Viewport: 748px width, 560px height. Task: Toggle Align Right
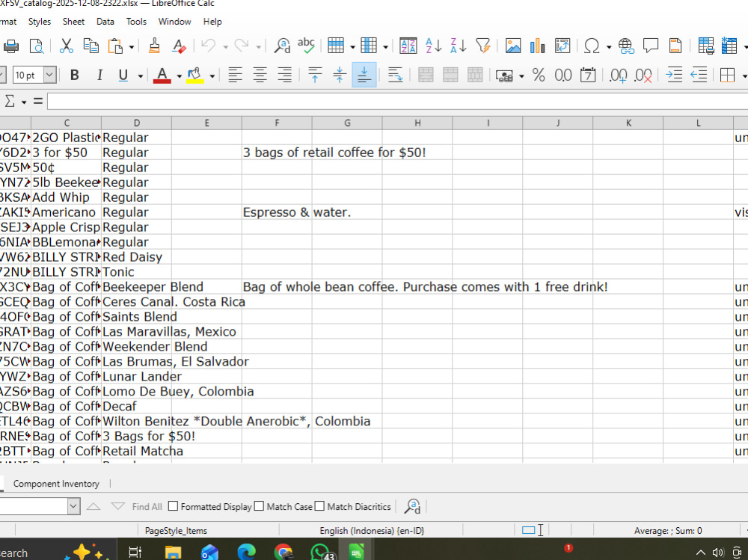pos(285,75)
